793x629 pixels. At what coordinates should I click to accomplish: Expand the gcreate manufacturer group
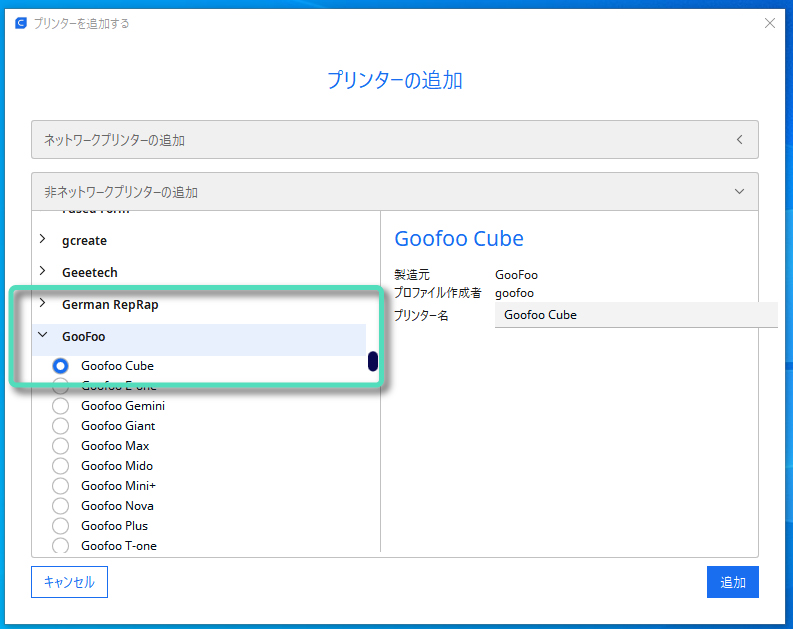click(x=43, y=239)
